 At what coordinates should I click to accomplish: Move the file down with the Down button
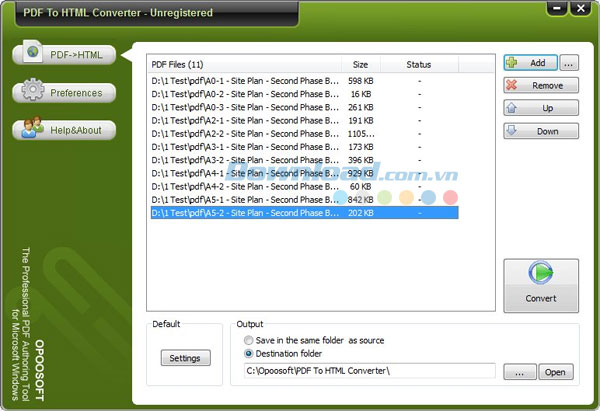[541, 131]
